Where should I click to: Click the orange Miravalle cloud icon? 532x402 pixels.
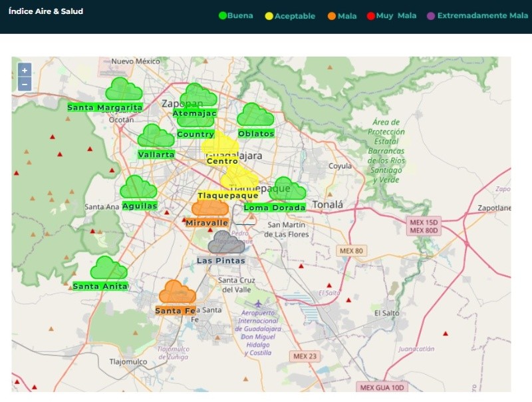(x=210, y=207)
